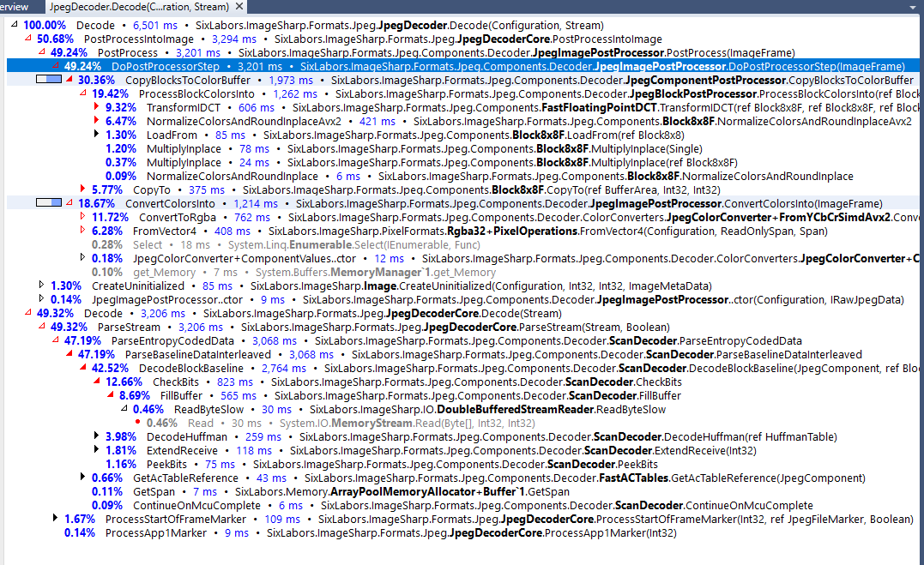Expand the ConvertToRgba node
924x565 pixels.
point(82,216)
